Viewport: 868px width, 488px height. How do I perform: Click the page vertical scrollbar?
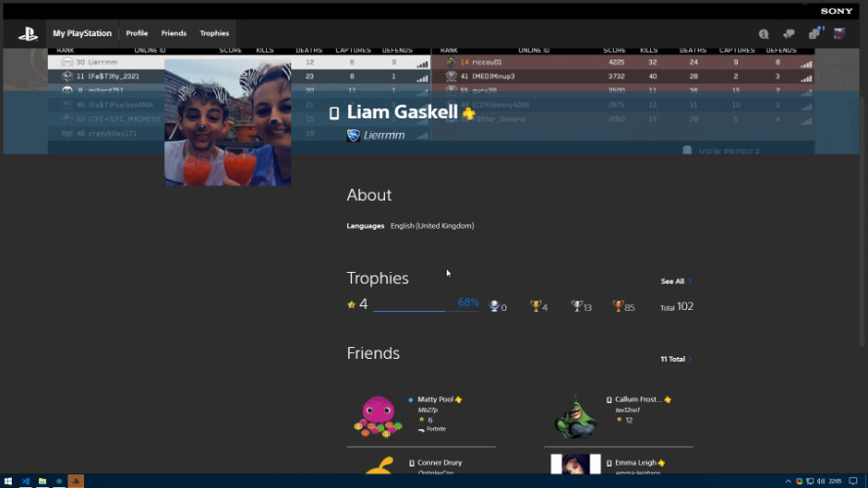click(862, 222)
